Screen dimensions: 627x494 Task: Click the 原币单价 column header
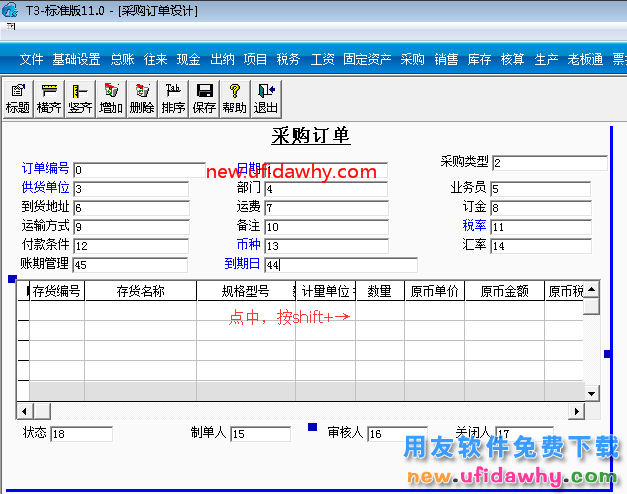click(x=435, y=291)
